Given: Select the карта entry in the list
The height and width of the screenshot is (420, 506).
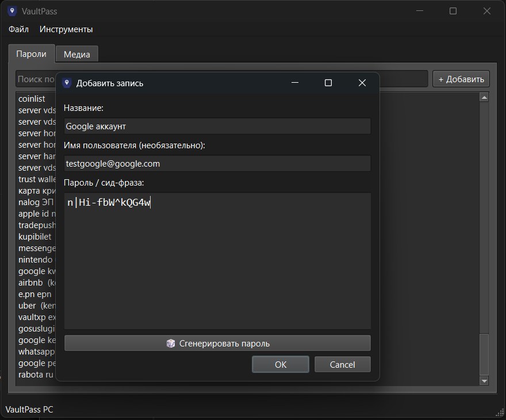Looking at the screenshot, I should click(37, 191).
